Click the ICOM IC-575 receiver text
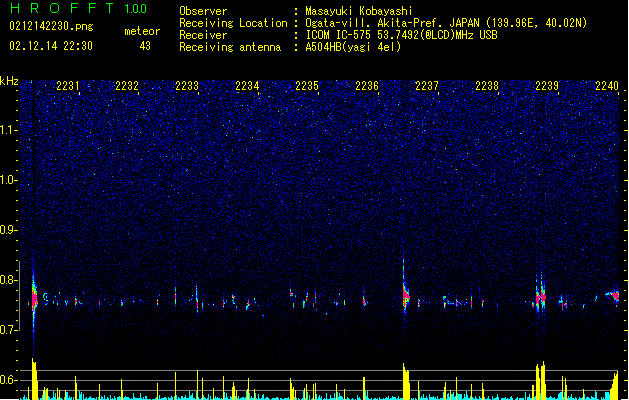The image size is (629, 400). (x=401, y=35)
